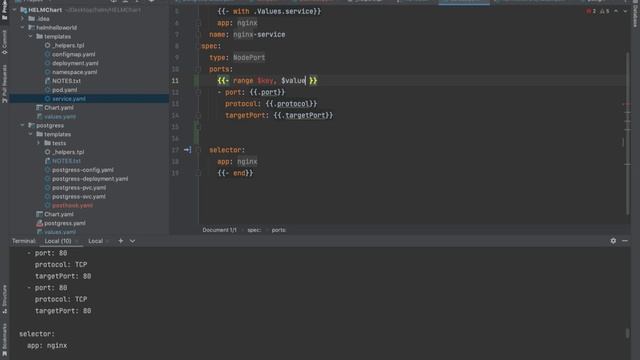This screenshot has width=640, height=360.
Task: Click the '{{- end}}' line in editor
Action: [x=235, y=173]
